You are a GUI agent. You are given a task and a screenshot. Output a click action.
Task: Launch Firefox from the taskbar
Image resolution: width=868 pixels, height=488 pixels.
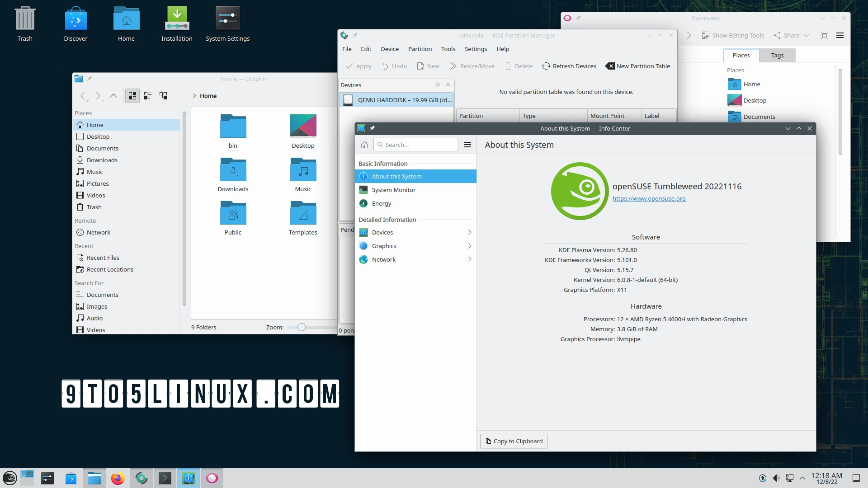coord(118,478)
